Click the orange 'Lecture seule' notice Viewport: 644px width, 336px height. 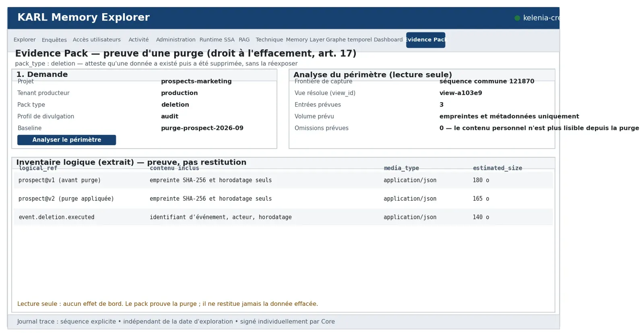point(167,304)
